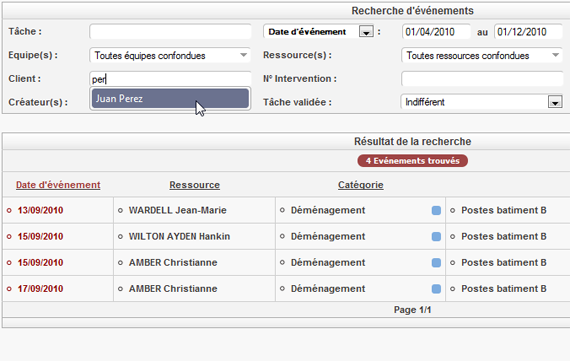The image size is (570, 361).
Task: Sort results by Ressource column header
Action: pyautogui.click(x=194, y=185)
